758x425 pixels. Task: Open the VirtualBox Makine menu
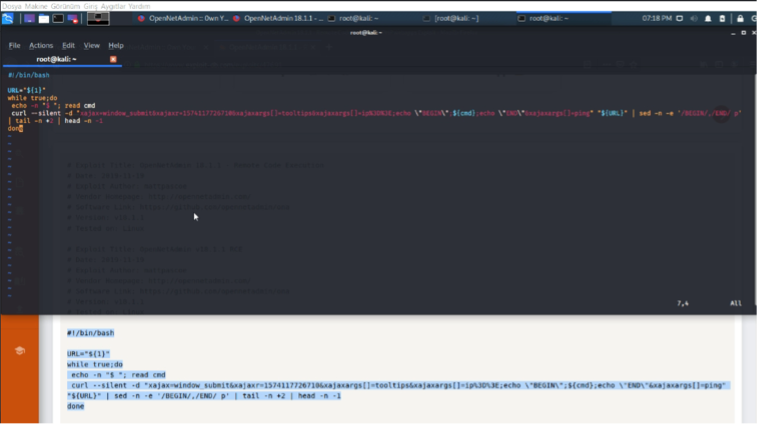point(36,6)
